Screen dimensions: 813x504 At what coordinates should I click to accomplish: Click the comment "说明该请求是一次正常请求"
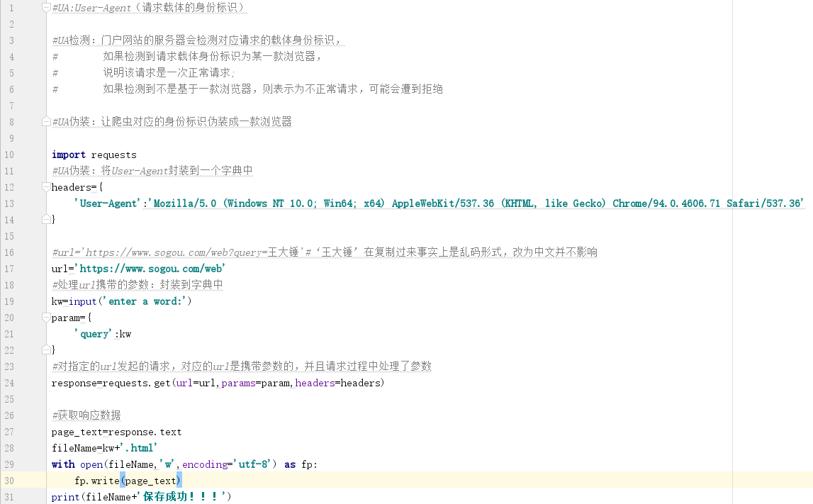[x=169, y=73]
